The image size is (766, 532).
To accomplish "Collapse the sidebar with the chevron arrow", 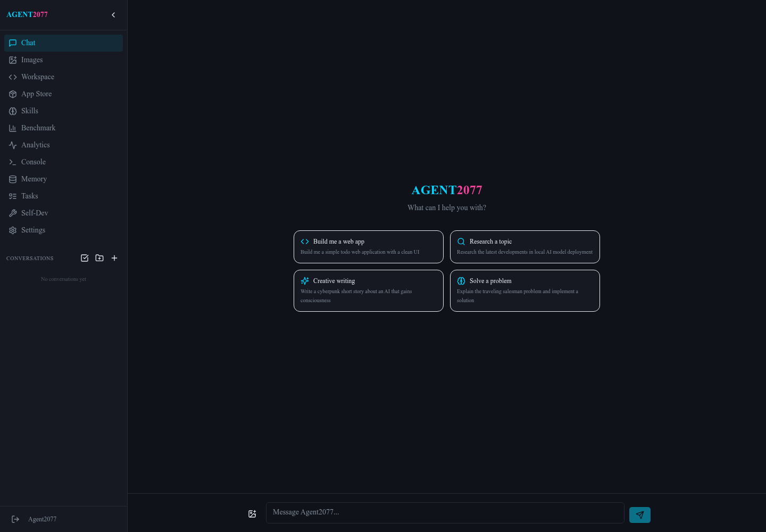I will (x=113, y=15).
